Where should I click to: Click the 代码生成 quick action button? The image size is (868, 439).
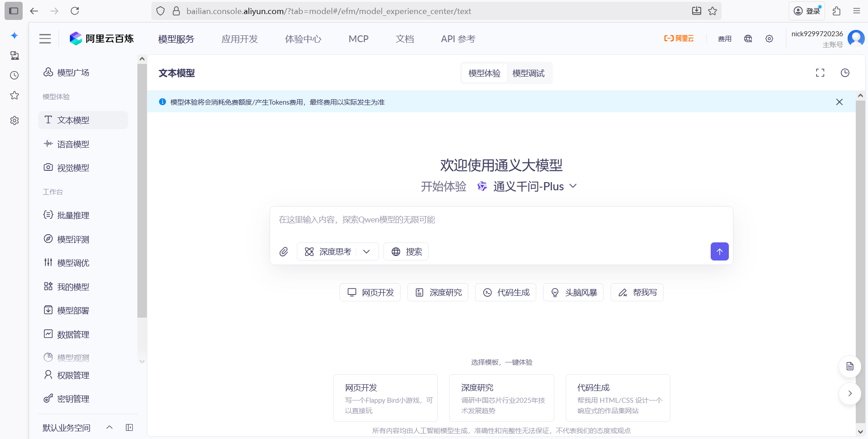coord(505,292)
